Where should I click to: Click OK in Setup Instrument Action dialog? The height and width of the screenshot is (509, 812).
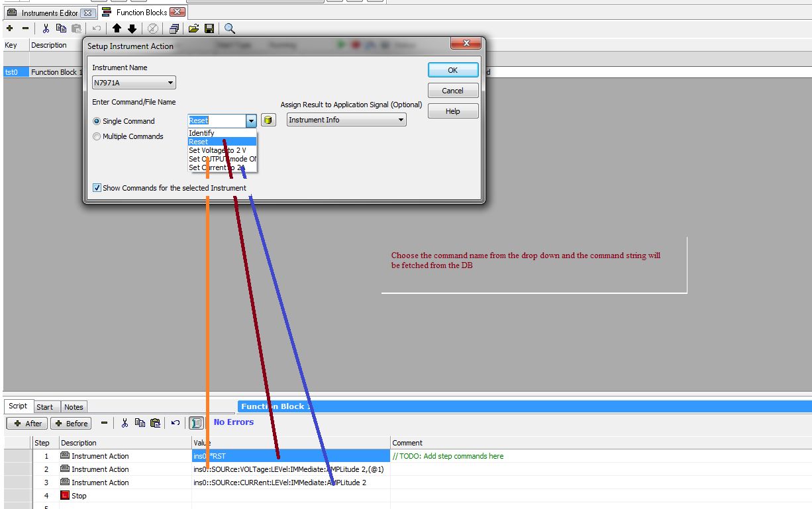coord(452,70)
